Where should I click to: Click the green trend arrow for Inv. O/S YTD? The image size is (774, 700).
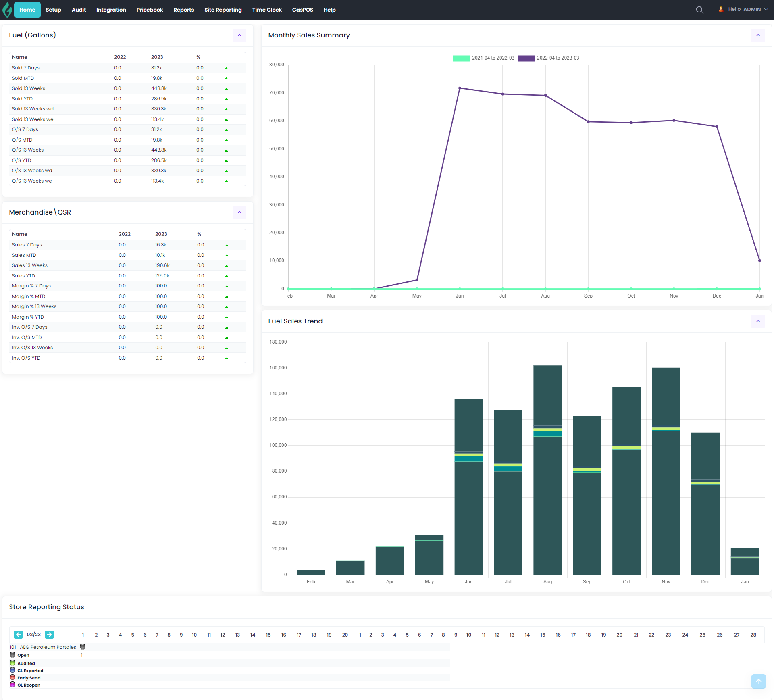click(227, 358)
